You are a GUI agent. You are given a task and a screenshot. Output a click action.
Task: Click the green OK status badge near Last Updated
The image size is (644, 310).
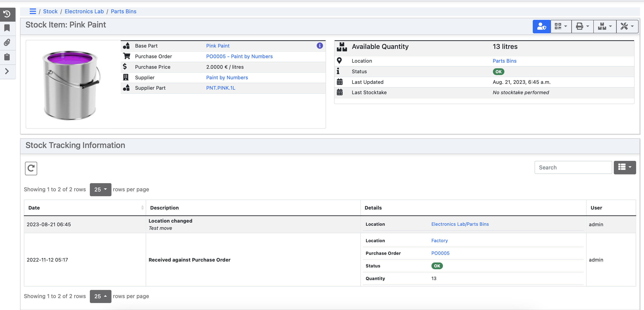(498, 72)
